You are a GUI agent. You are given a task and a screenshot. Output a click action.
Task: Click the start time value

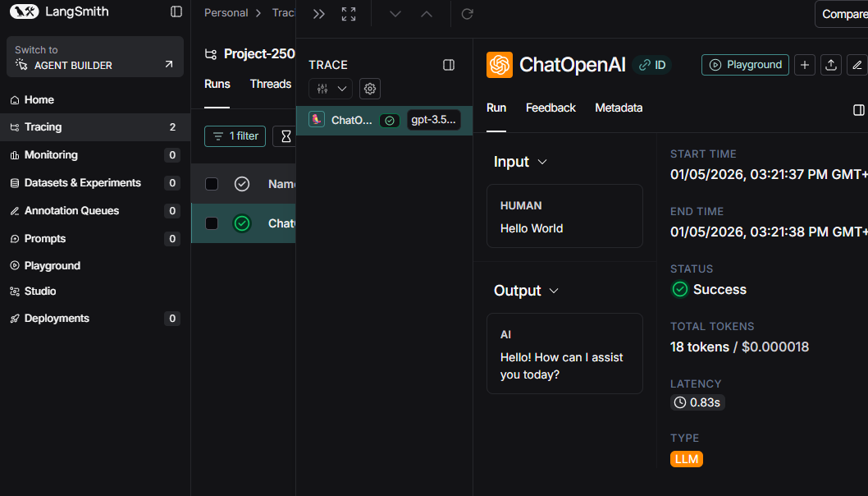[769, 175]
